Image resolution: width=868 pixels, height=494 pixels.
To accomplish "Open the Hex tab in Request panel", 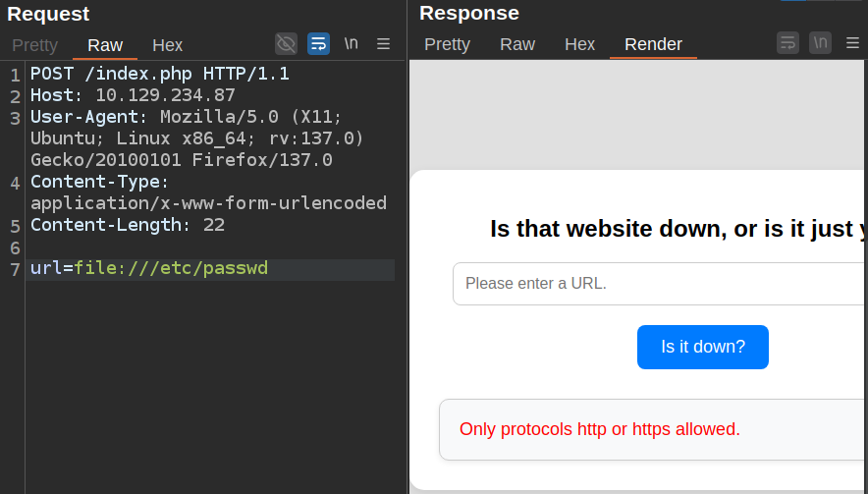I will pyautogui.click(x=168, y=45).
